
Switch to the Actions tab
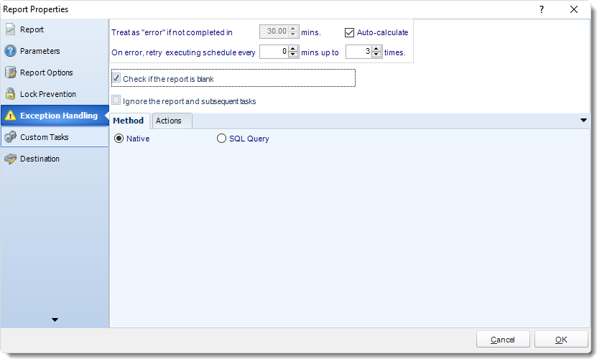(x=171, y=121)
